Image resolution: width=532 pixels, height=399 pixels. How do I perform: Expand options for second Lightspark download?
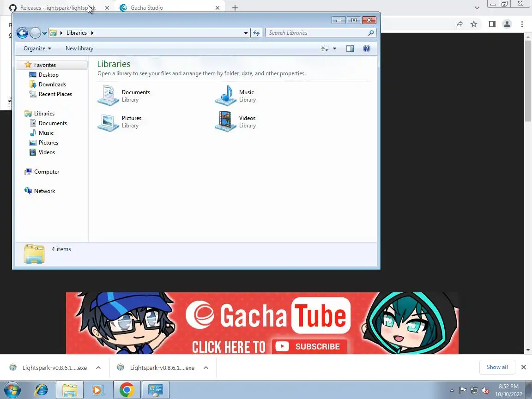coord(206,368)
